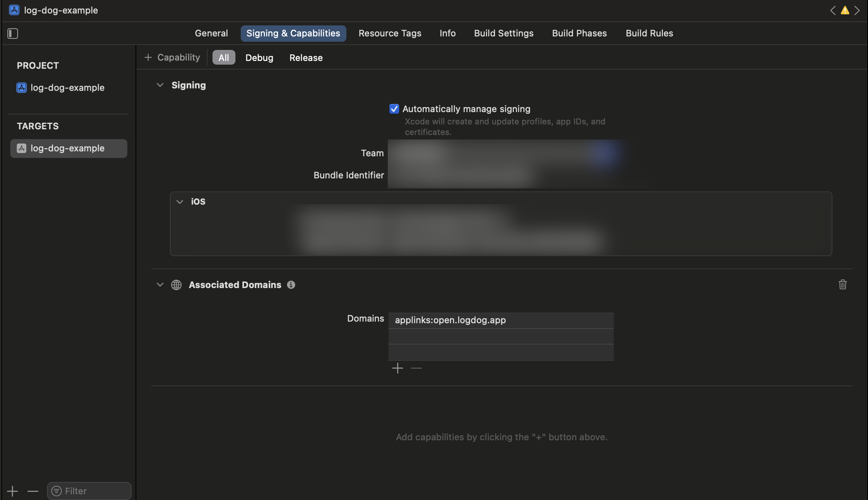This screenshot has width=868, height=500.
Task: Click the + Capability button
Action: click(x=172, y=58)
